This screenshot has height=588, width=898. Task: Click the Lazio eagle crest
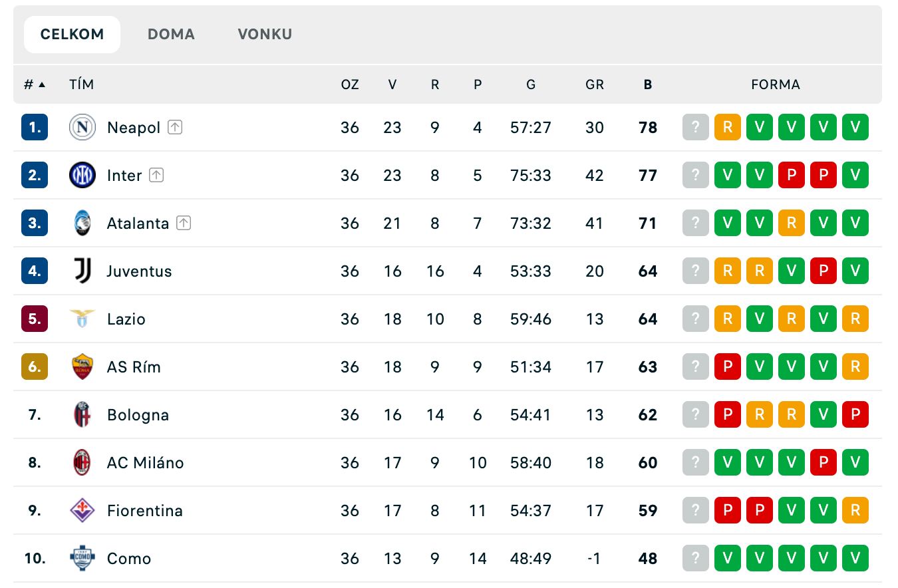82,319
